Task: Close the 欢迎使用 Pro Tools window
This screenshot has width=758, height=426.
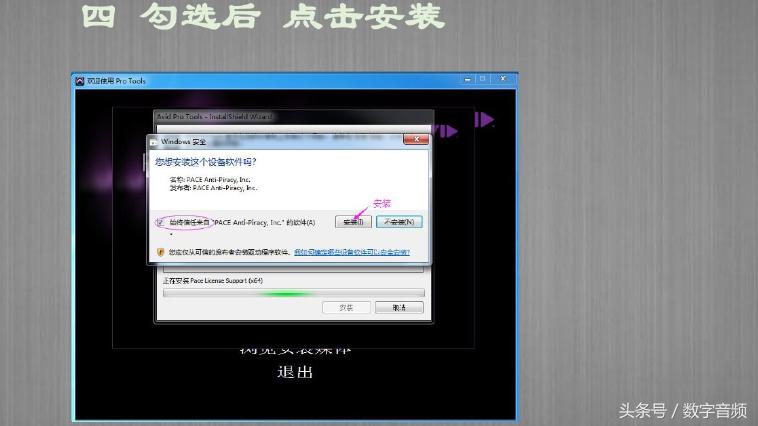Action: (503, 79)
